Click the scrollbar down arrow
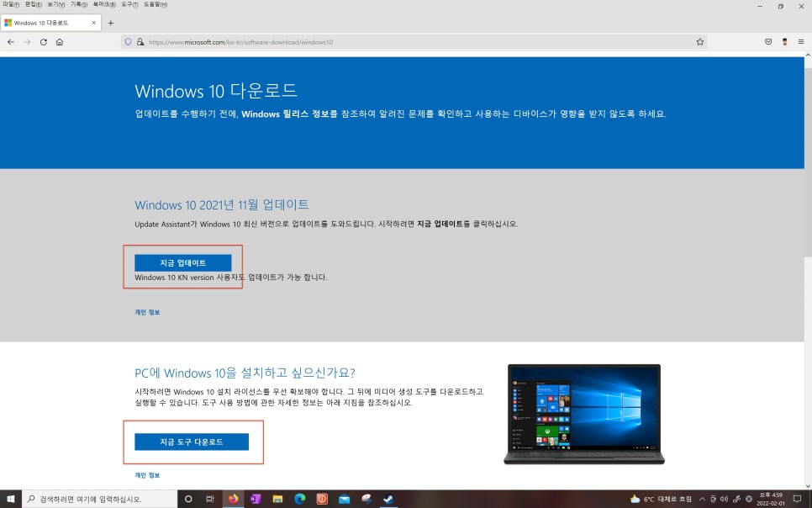 click(808, 485)
